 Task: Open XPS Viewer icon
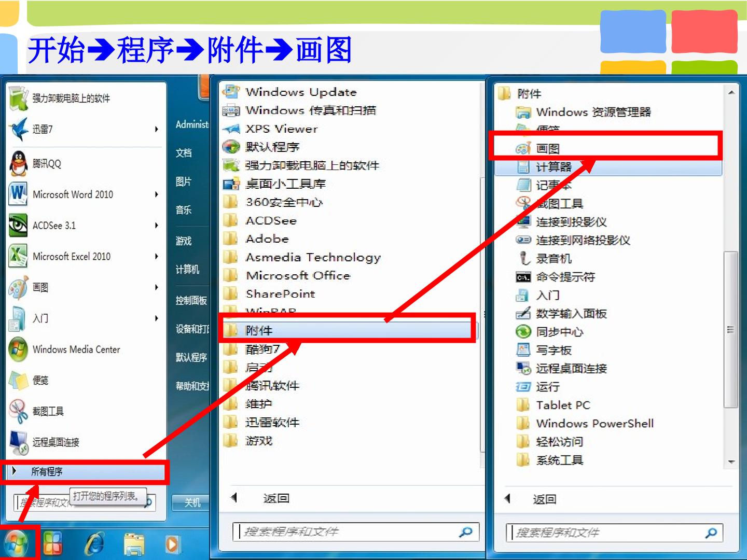coord(231,129)
